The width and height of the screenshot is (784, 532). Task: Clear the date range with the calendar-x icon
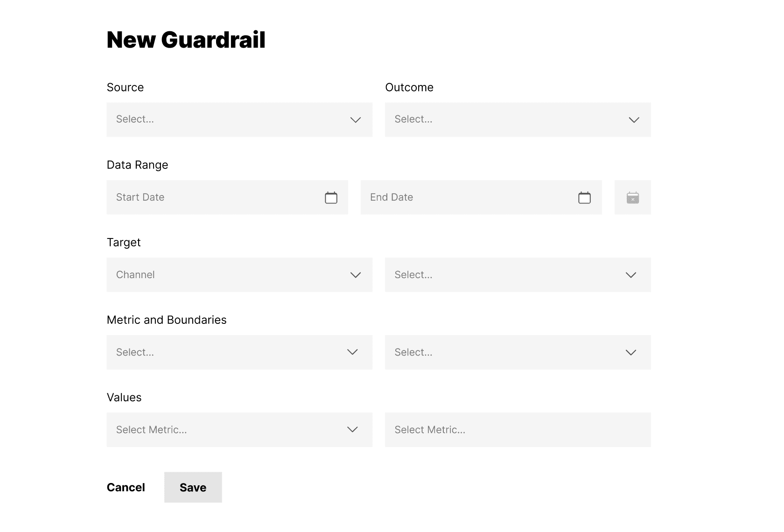pos(633,197)
